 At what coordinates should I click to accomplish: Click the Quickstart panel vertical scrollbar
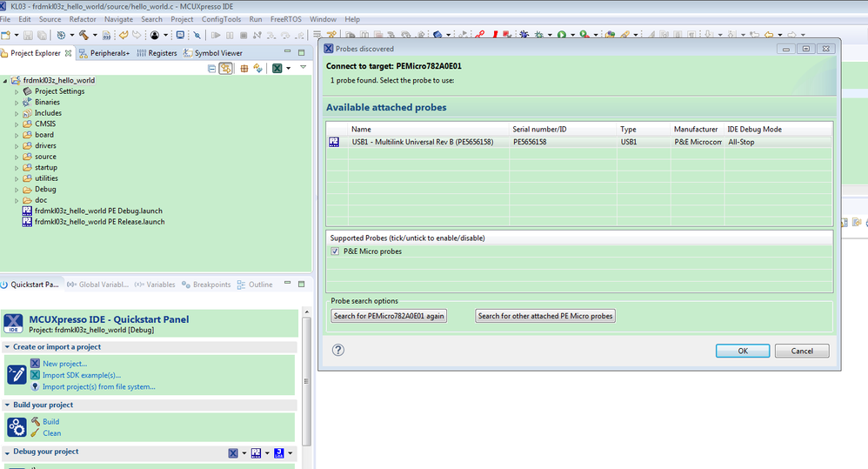point(306,381)
